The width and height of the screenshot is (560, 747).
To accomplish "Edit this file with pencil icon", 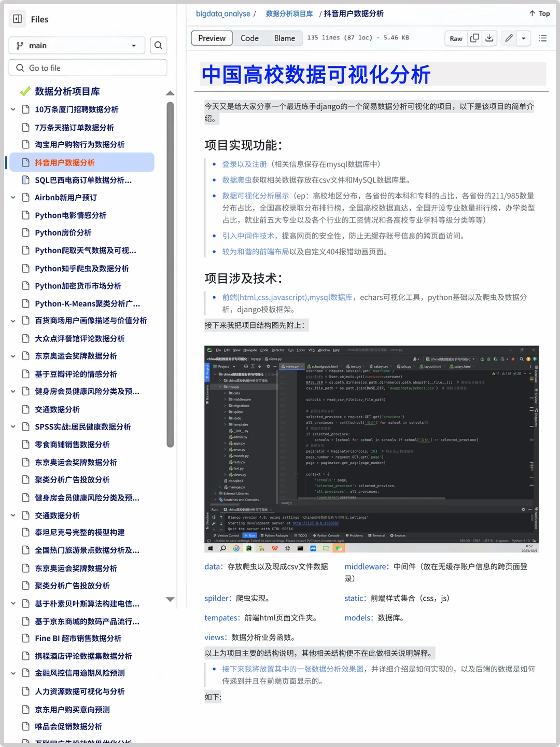I will (509, 38).
